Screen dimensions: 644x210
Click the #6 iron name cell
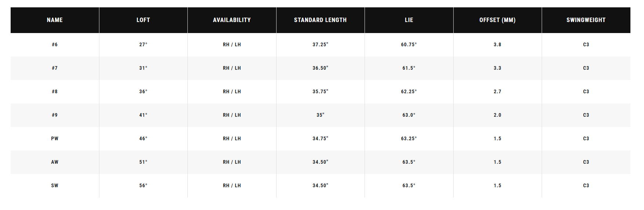pos(55,45)
